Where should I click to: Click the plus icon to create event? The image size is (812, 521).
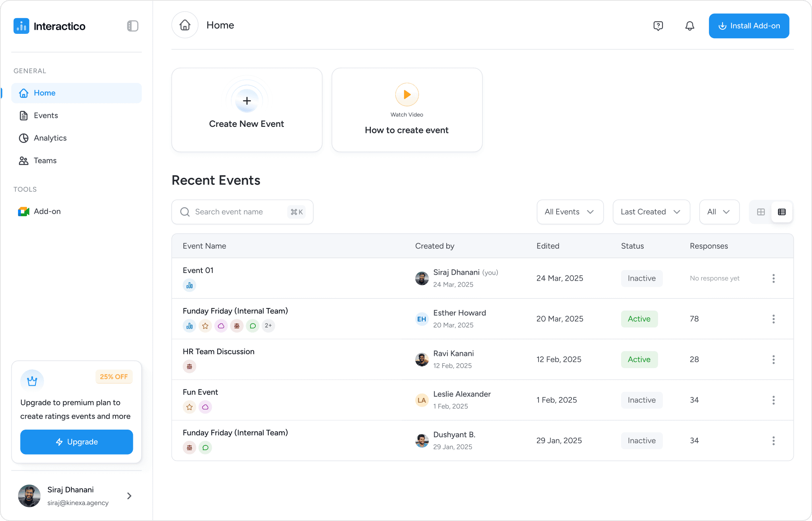tap(247, 101)
